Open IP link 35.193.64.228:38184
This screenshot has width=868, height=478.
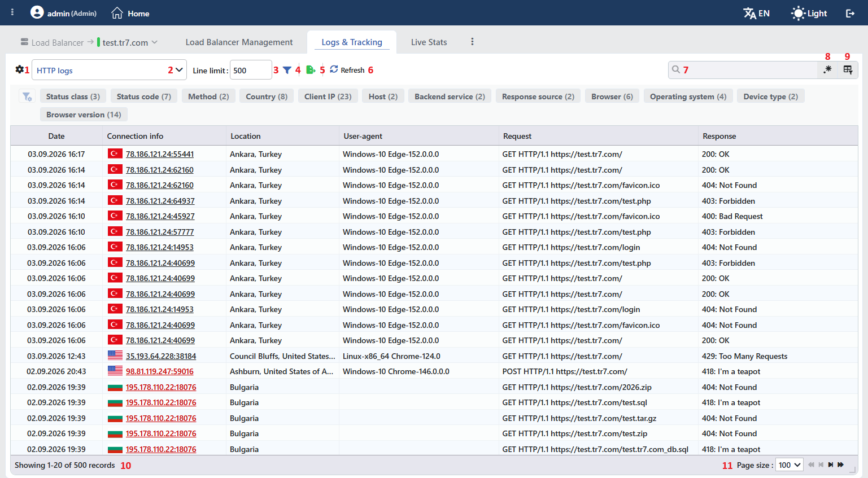click(x=161, y=356)
